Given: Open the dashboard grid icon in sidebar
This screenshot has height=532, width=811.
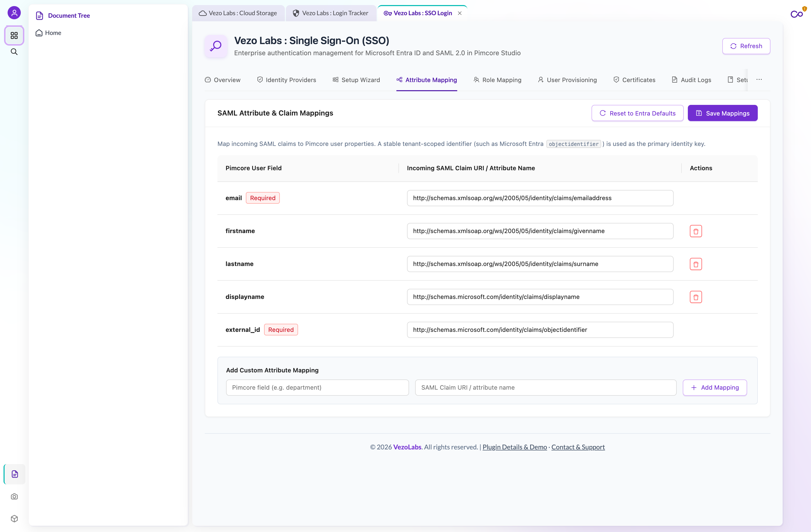Looking at the screenshot, I should coord(14,35).
